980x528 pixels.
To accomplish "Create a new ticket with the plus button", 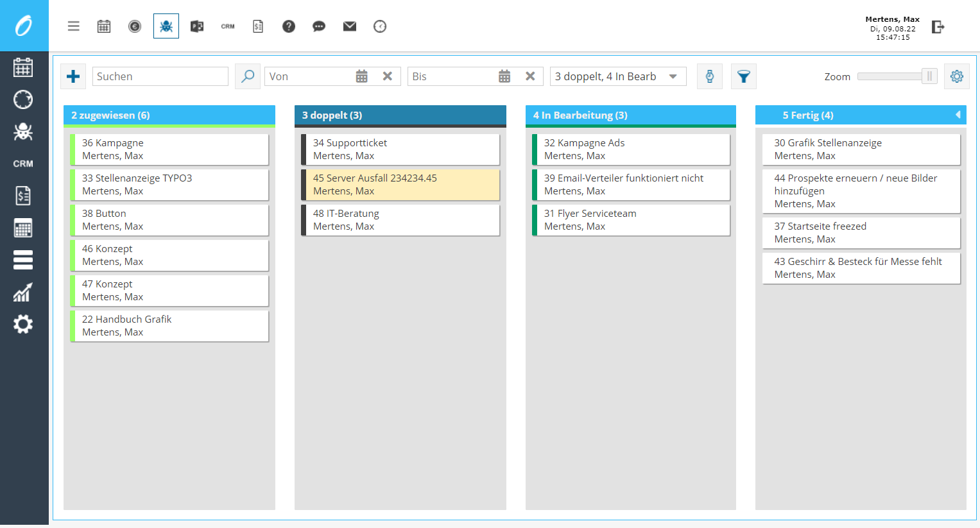I will (73, 76).
